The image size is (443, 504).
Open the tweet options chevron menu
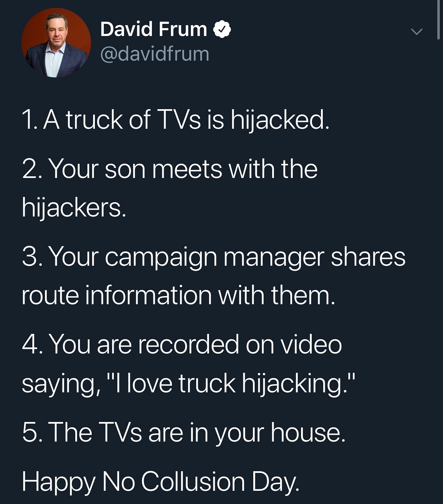[x=416, y=32]
